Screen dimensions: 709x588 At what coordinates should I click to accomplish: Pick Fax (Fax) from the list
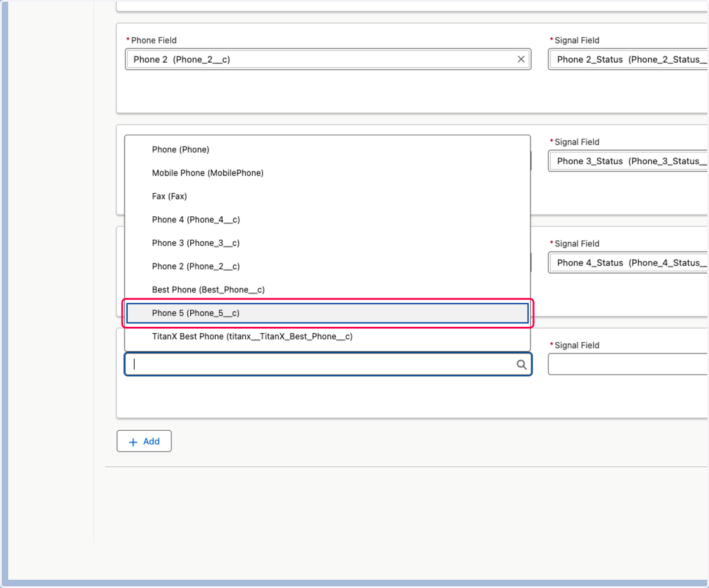327,196
